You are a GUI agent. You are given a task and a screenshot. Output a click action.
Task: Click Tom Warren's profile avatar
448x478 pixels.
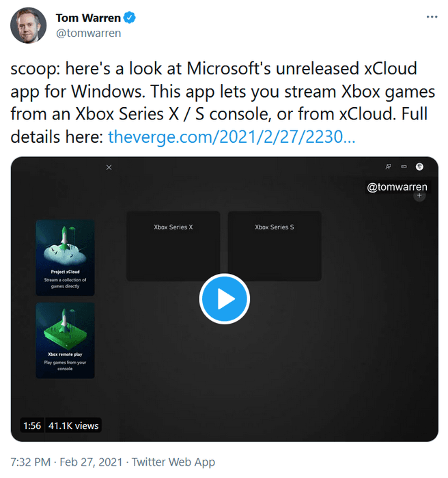(x=28, y=25)
